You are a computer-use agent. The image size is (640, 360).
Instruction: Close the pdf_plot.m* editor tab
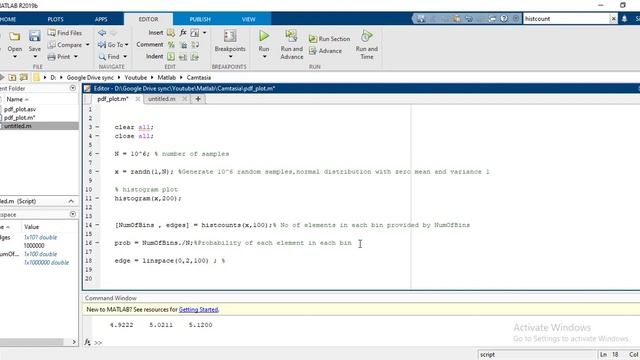138,99
